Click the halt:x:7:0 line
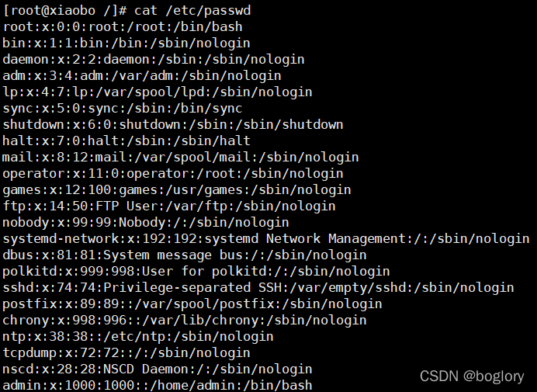This screenshot has height=392, width=537. (x=126, y=140)
